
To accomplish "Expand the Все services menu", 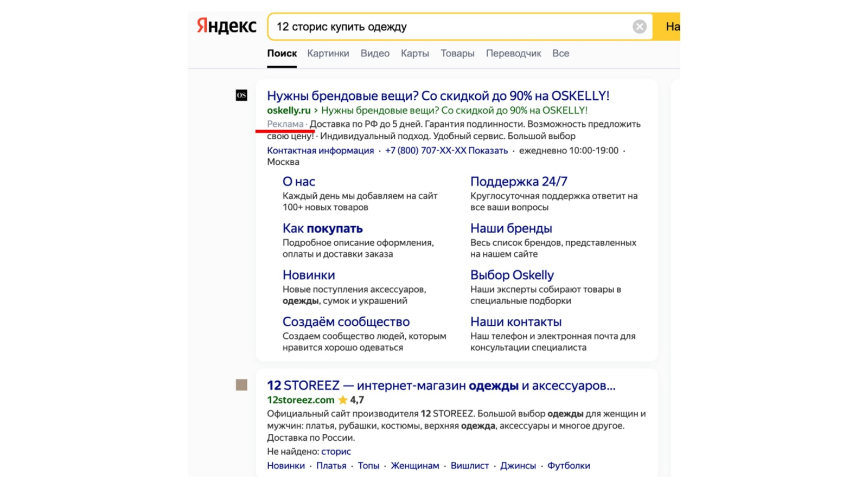I will pyautogui.click(x=560, y=53).
